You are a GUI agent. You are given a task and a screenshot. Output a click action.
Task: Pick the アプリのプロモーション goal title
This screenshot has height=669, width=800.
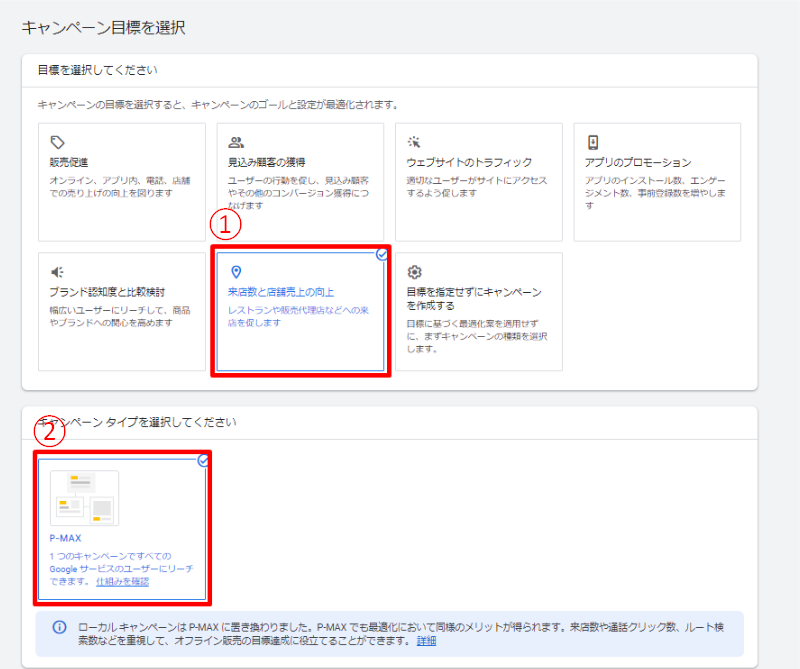[638, 162]
